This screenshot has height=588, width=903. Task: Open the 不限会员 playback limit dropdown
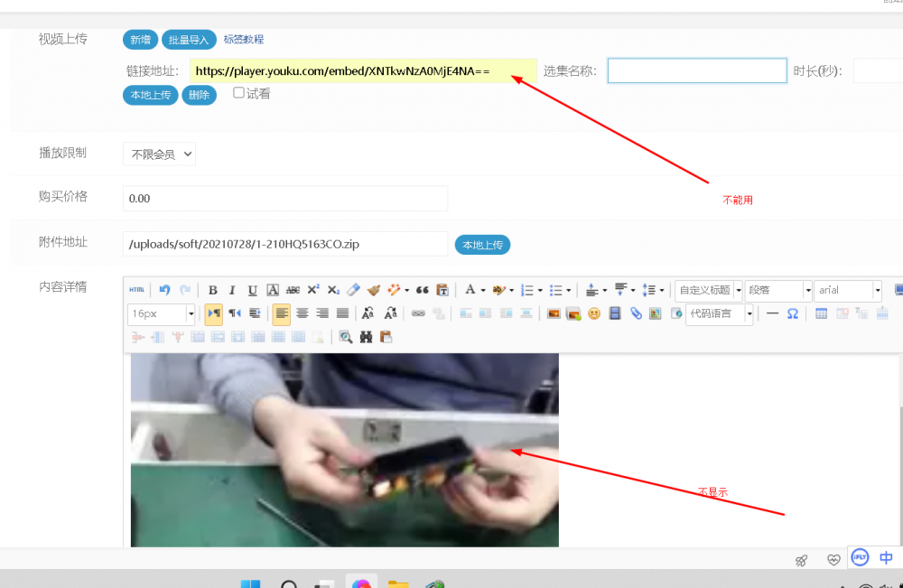coord(159,154)
